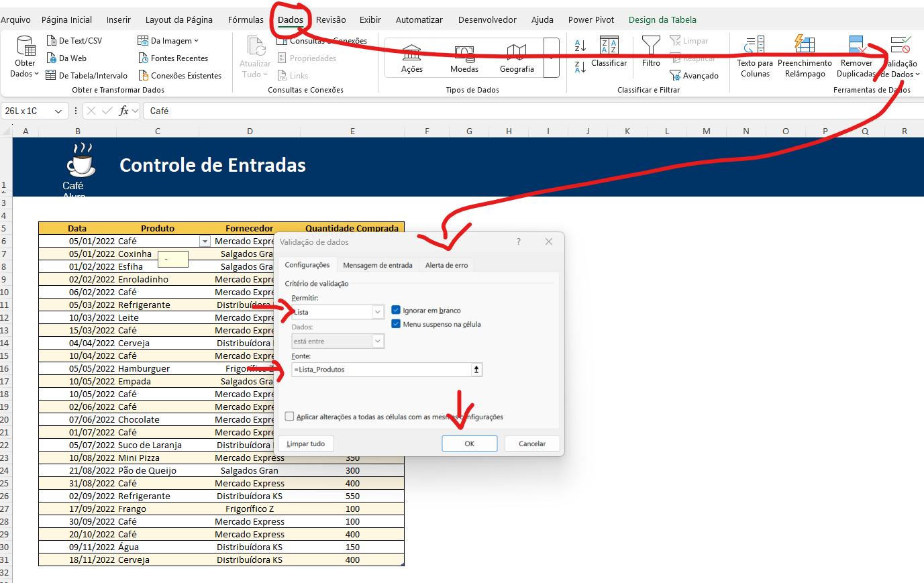The image size is (924, 583).
Task: Expand the Tipos de Dados gallery arrow
Action: click(552, 58)
